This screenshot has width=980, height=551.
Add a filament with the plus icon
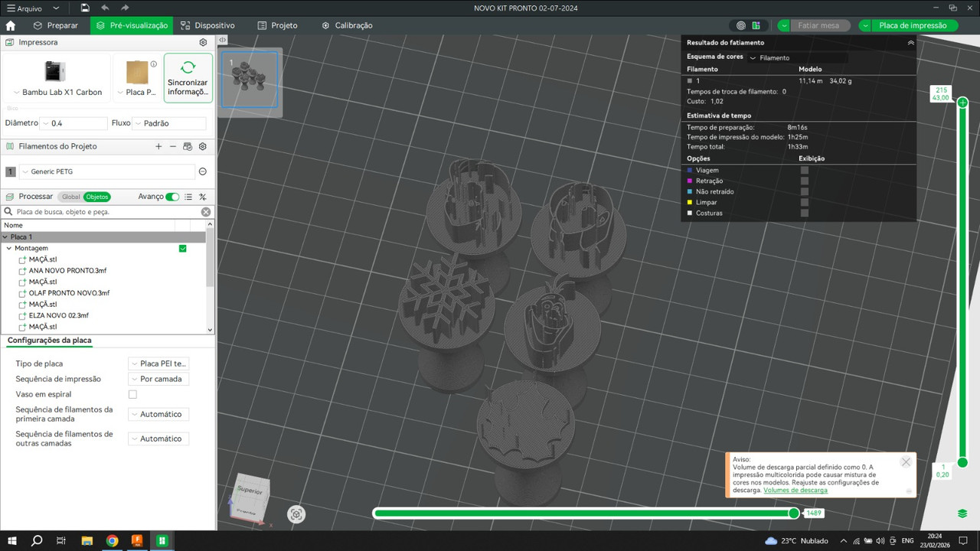point(158,146)
